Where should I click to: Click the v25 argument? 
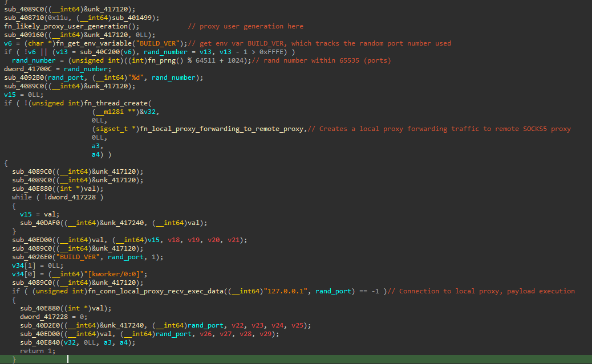(x=297, y=325)
